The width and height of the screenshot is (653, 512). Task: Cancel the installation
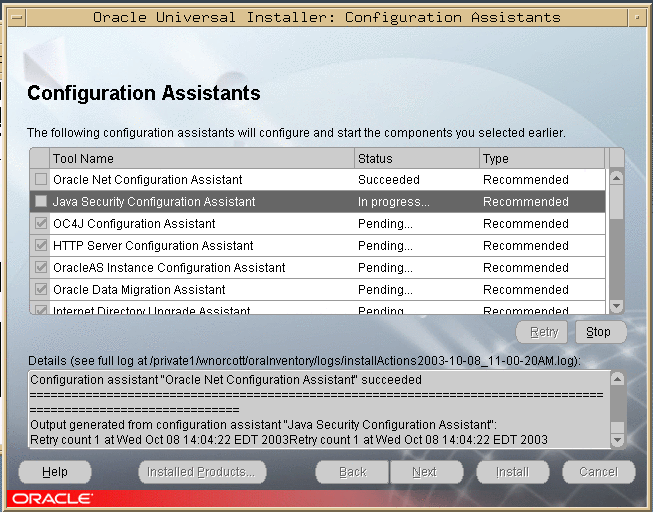[599, 472]
